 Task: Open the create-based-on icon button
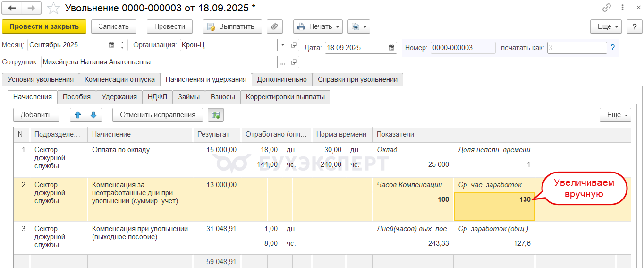(358, 26)
